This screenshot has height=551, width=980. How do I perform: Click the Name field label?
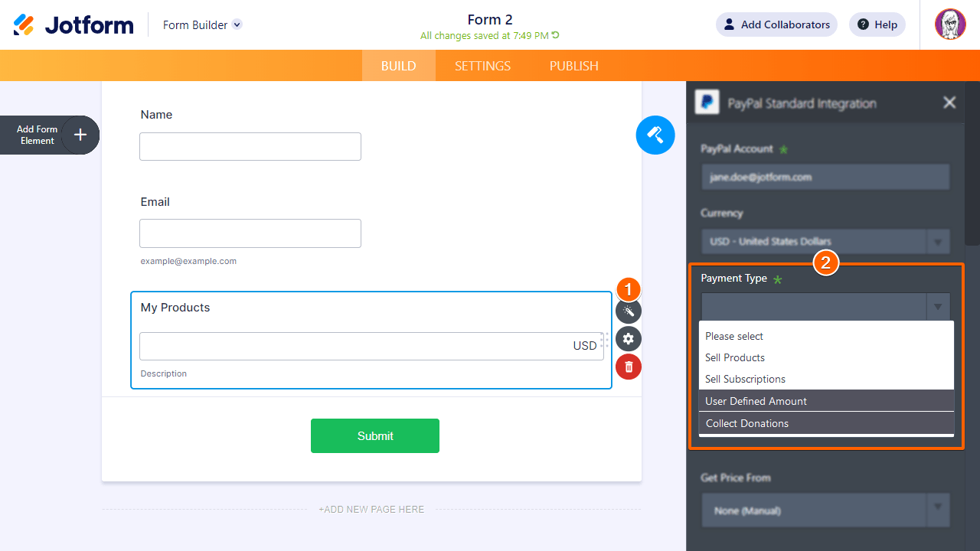[156, 115]
